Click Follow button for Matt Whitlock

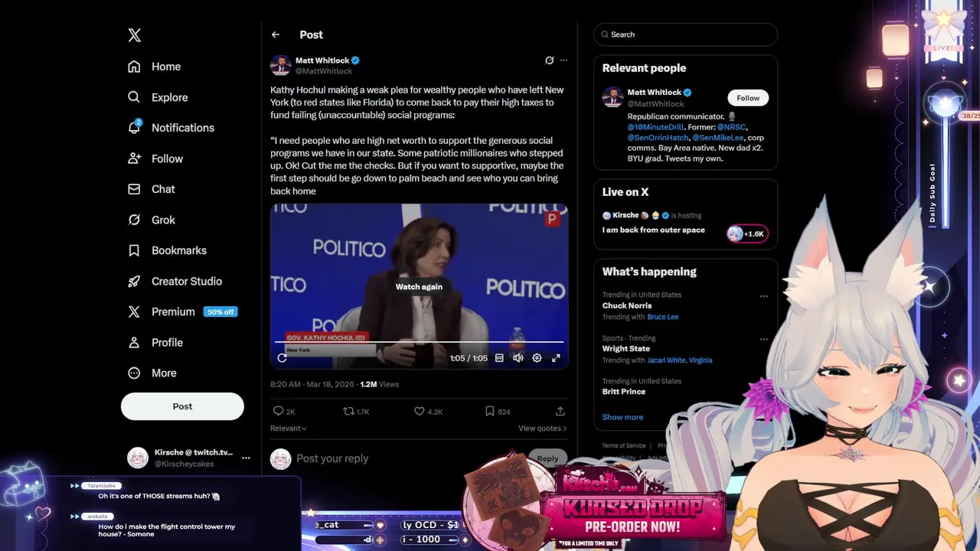point(748,98)
